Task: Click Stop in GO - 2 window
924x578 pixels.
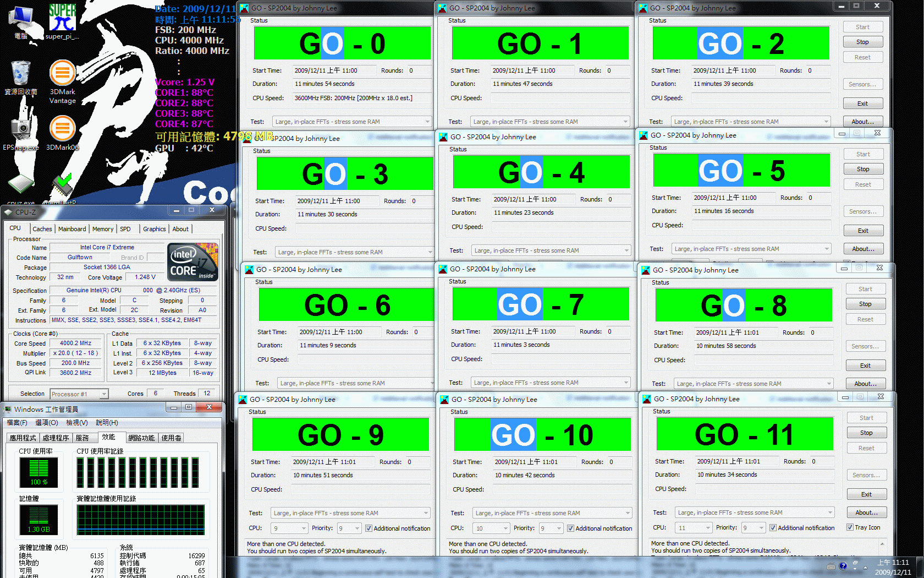Action: click(x=862, y=42)
